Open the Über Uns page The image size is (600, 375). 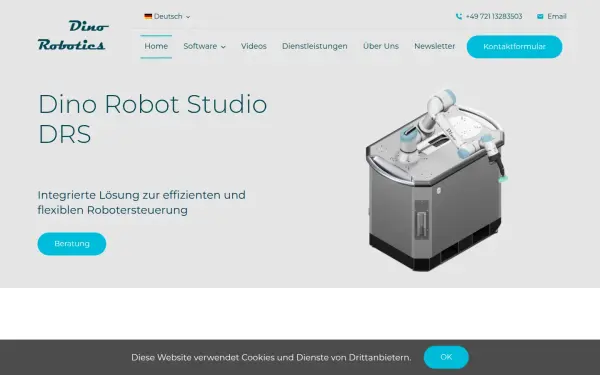[381, 46]
